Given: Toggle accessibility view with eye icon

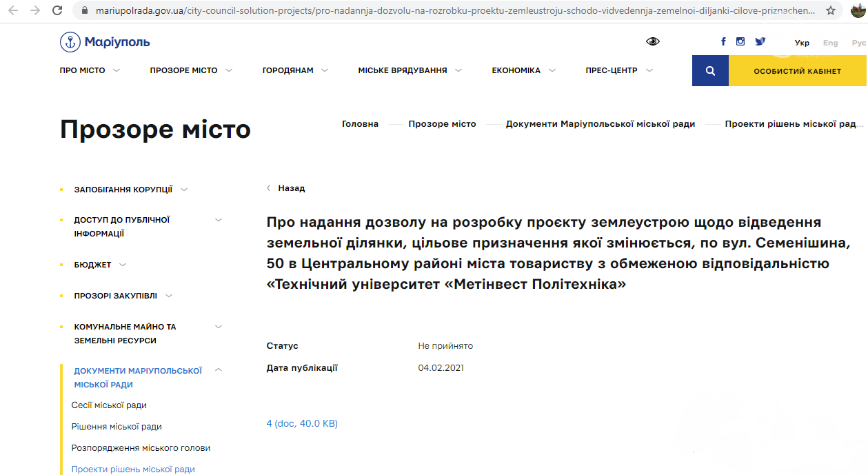Looking at the screenshot, I should [652, 41].
